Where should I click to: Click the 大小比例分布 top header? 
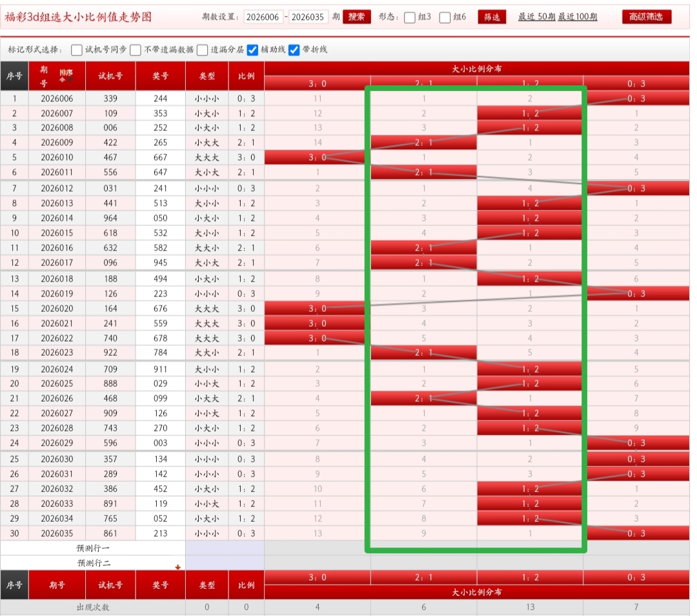point(476,68)
